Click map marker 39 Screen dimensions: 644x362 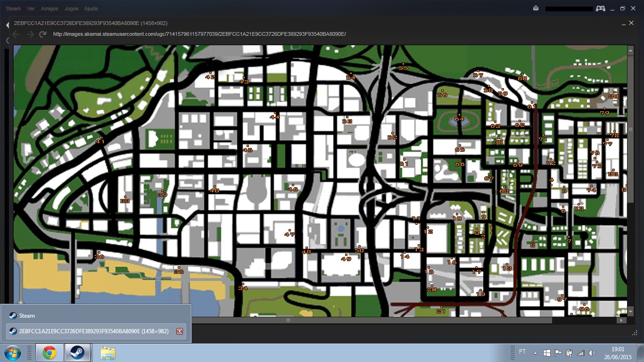(x=162, y=194)
